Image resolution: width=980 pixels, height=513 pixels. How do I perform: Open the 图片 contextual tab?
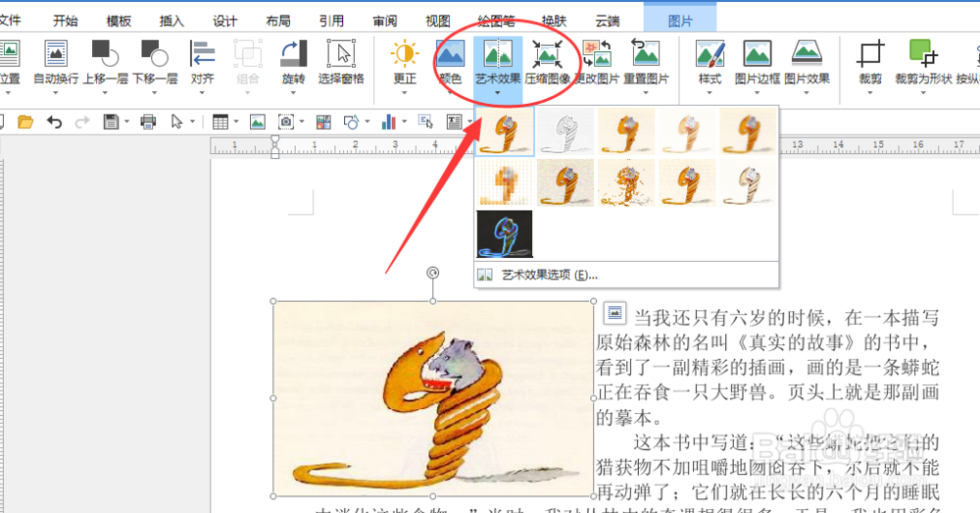coord(680,21)
